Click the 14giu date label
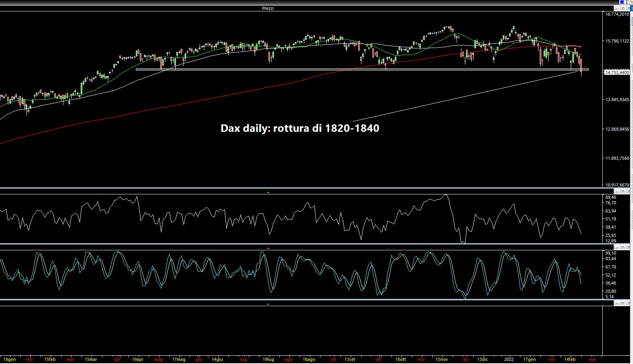This screenshot has width=633, height=364. point(217,359)
